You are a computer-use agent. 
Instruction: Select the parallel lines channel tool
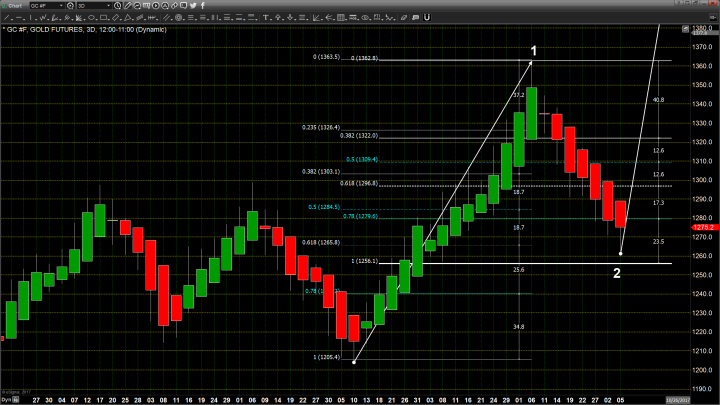(167, 17)
